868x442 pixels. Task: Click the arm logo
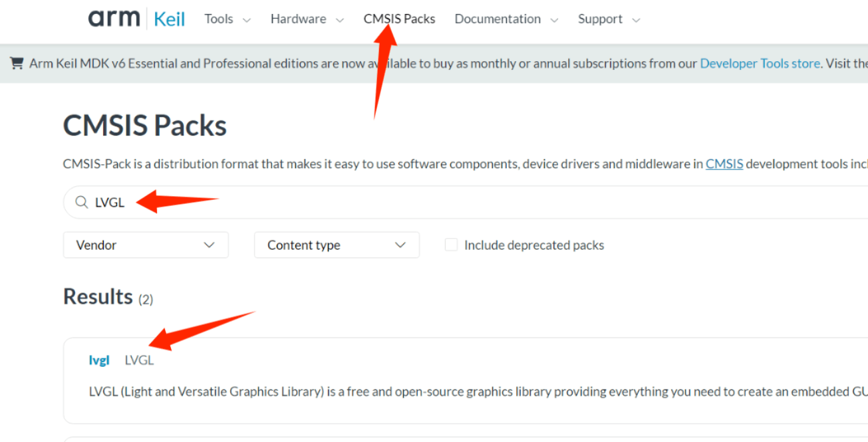pyautogui.click(x=113, y=19)
